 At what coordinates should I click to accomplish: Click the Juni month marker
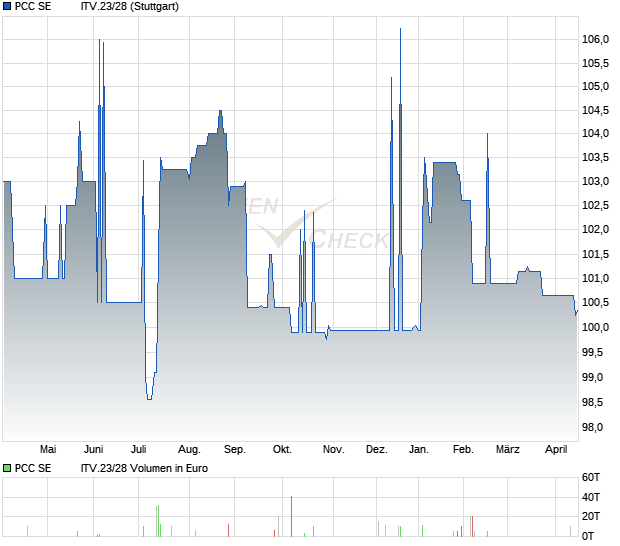93,449
